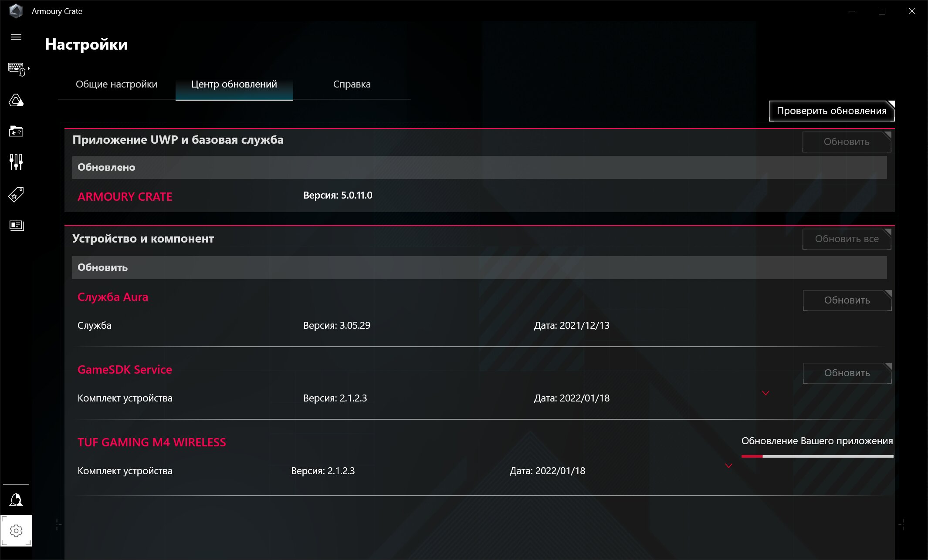Maximize the Armoury Crate window

coord(882,11)
